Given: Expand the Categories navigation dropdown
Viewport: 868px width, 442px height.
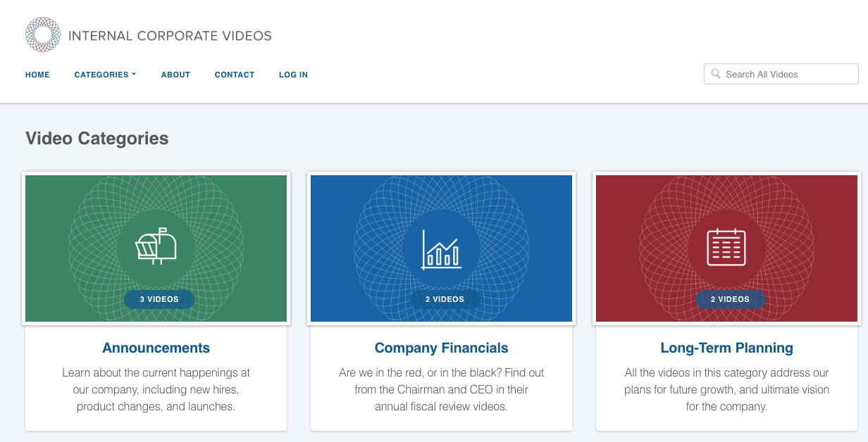Looking at the screenshot, I should tap(104, 75).
